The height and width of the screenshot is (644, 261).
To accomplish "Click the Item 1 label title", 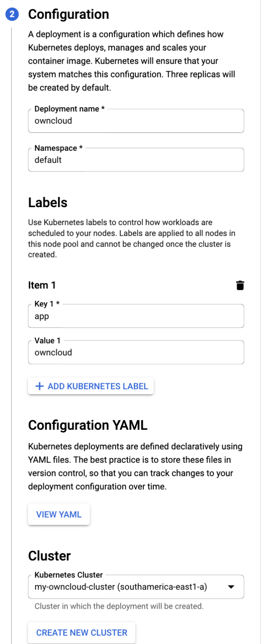I will click(x=42, y=286).
